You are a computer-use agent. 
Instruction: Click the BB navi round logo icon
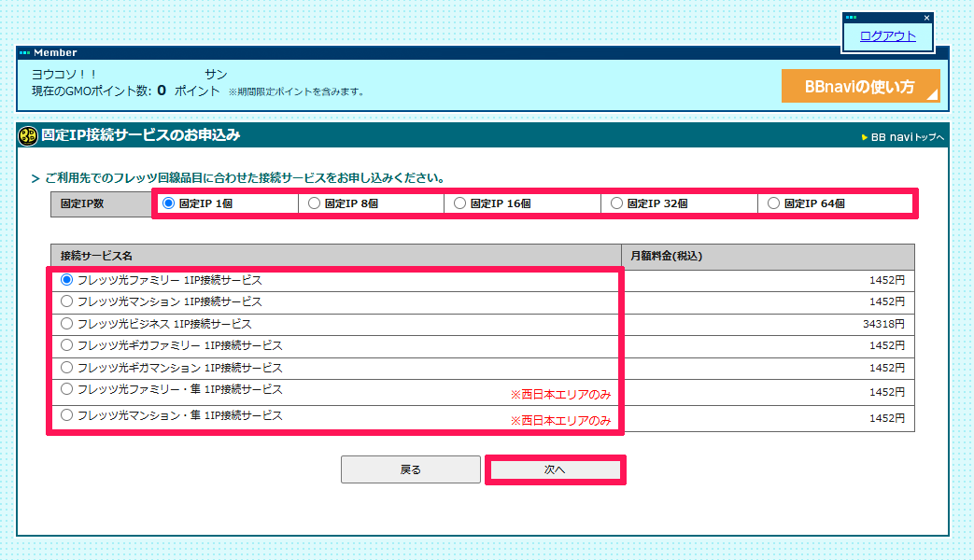pos(28,135)
